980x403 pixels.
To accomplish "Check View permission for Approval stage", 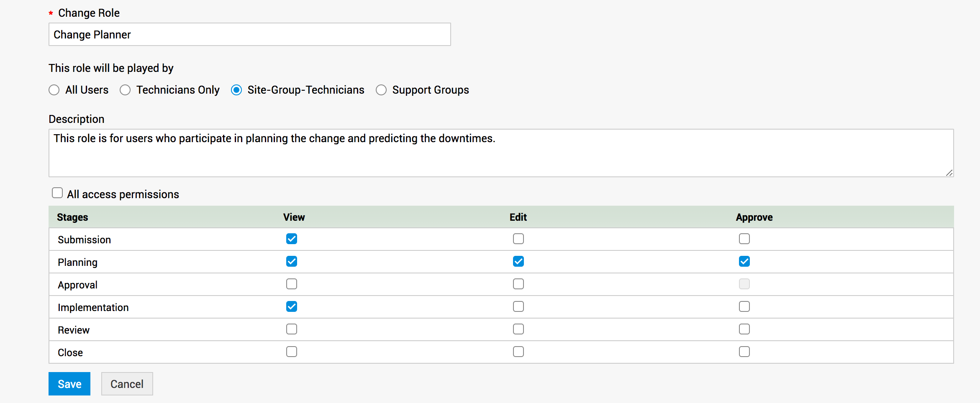I will click(292, 284).
